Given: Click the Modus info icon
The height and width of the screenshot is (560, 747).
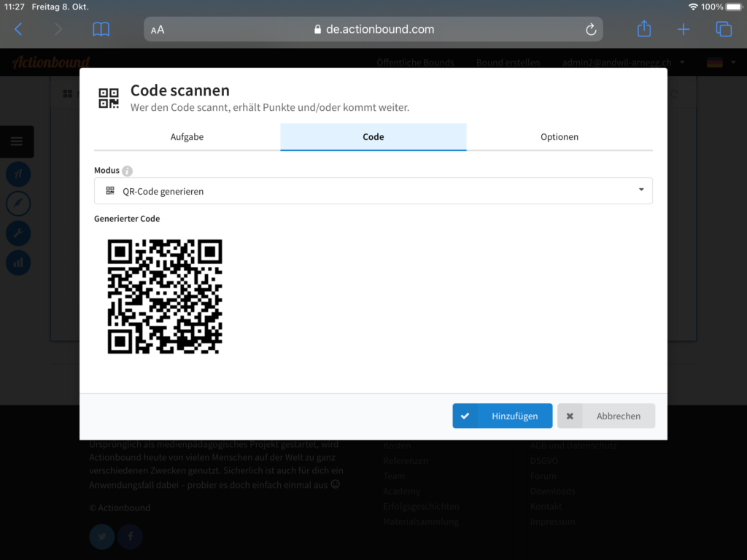Looking at the screenshot, I should pos(127,171).
